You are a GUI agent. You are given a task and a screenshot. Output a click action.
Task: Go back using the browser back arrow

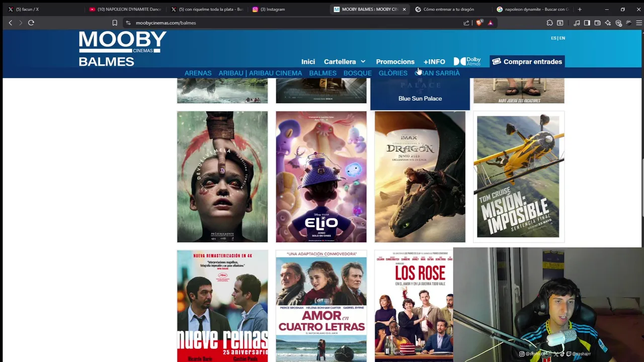[10, 23]
